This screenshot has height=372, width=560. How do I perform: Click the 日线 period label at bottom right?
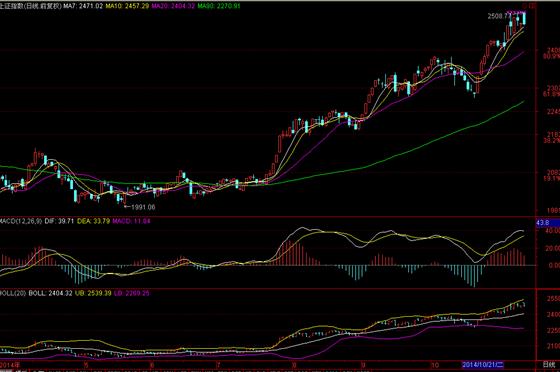click(x=549, y=365)
